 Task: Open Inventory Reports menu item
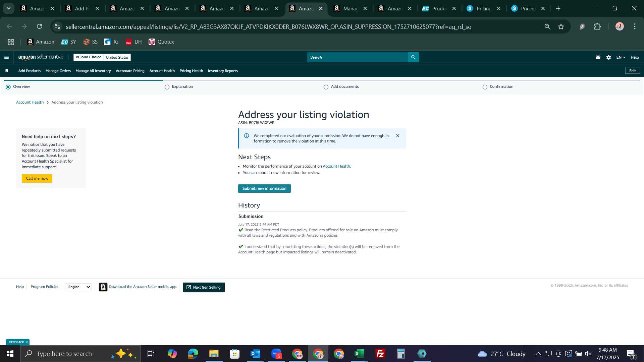(223, 71)
